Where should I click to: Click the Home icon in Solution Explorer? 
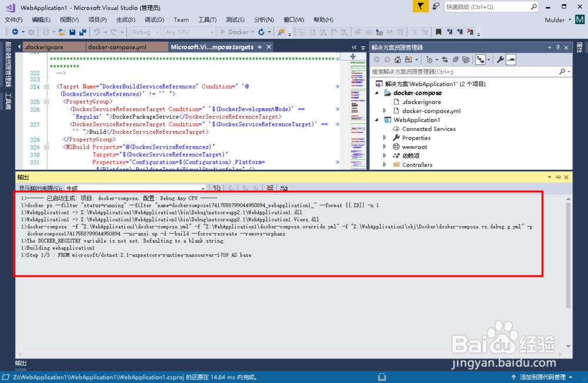(398, 59)
